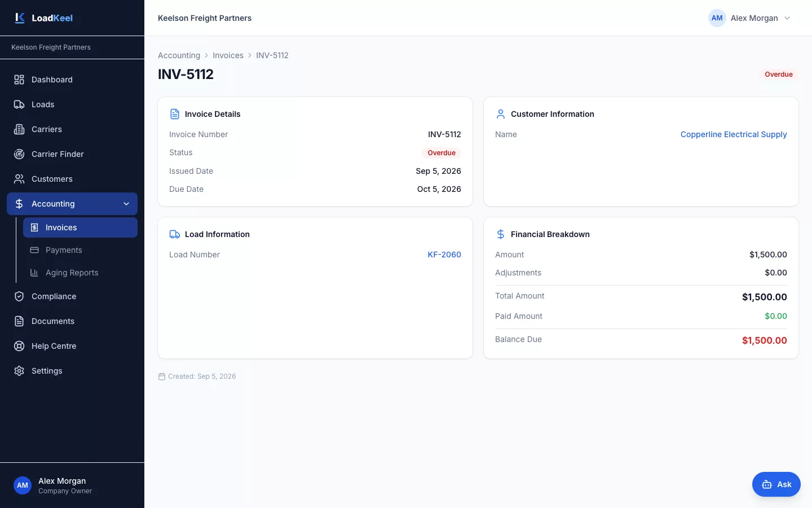812x508 pixels.
Task: Click the Aging Reports chart icon
Action: pyautogui.click(x=34, y=273)
